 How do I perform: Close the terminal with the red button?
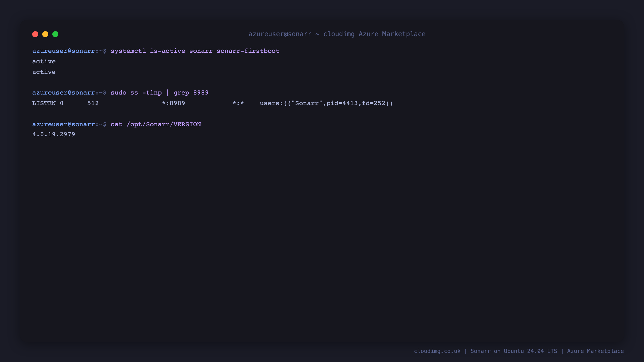point(35,34)
